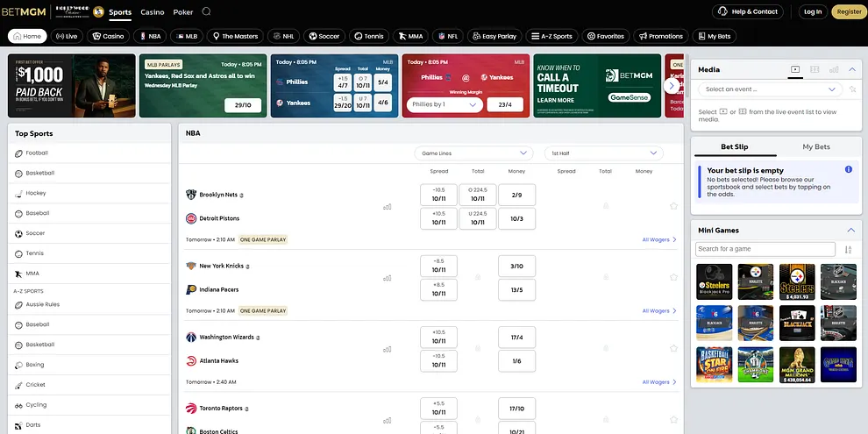Click the Search for a game field
This screenshot has width=868, height=434.
pos(765,249)
